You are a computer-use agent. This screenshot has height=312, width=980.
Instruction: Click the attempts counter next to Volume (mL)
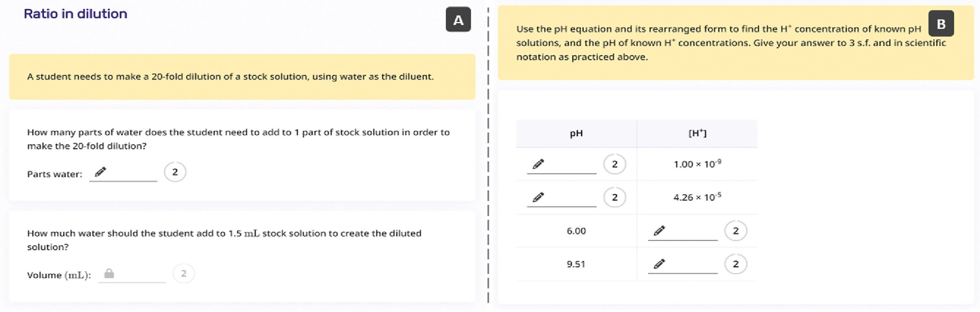pyautogui.click(x=184, y=274)
